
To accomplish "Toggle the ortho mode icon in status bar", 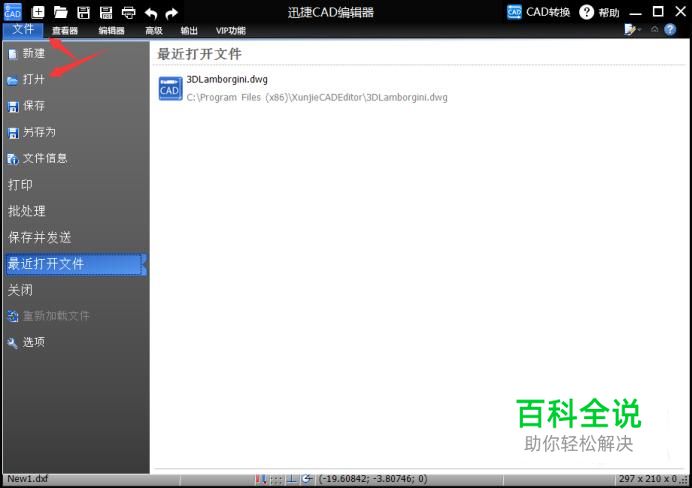I will [x=291, y=479].
